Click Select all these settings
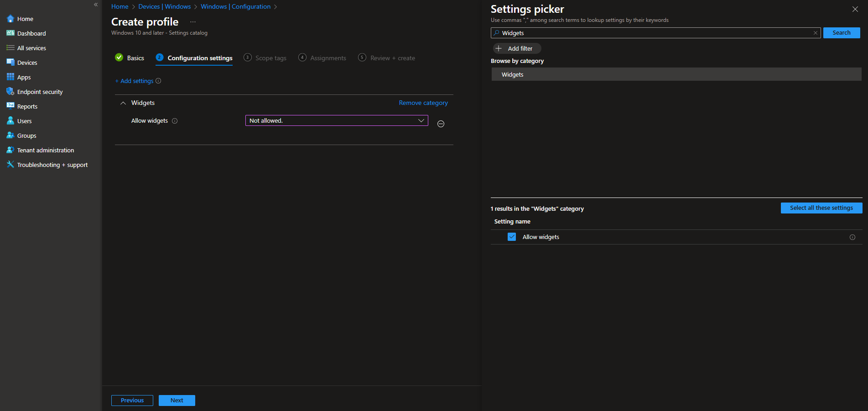 (x=821, y=208)
